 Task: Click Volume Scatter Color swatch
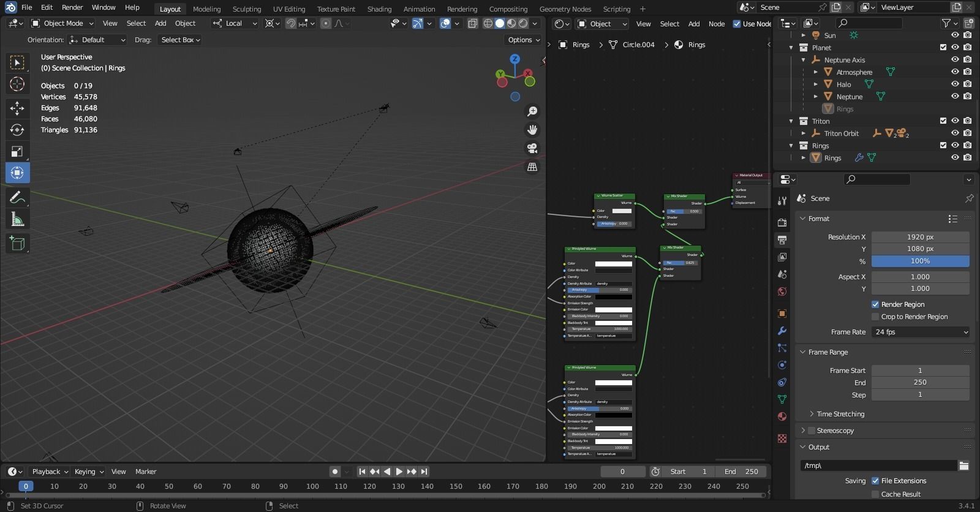[622, 211]
